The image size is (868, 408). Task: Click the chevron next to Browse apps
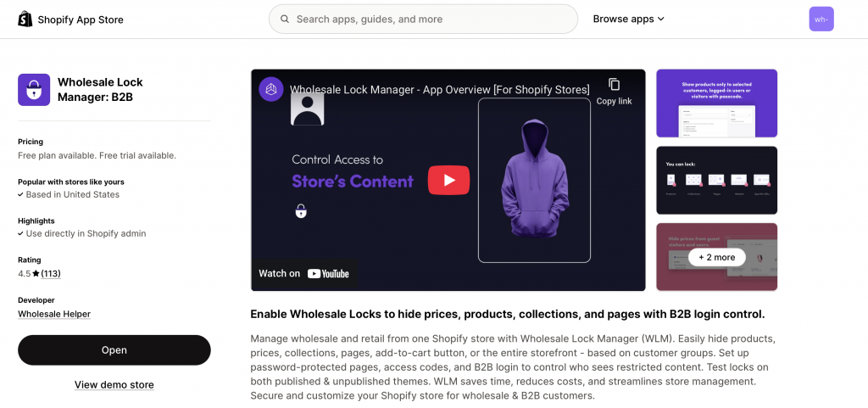point(660,20)
